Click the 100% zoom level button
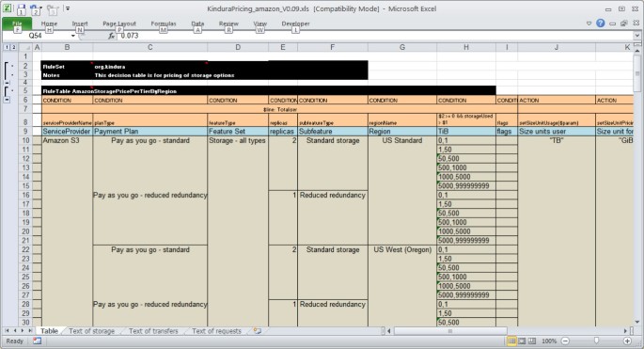Viewport: 644px width, 349px height. 549,341
